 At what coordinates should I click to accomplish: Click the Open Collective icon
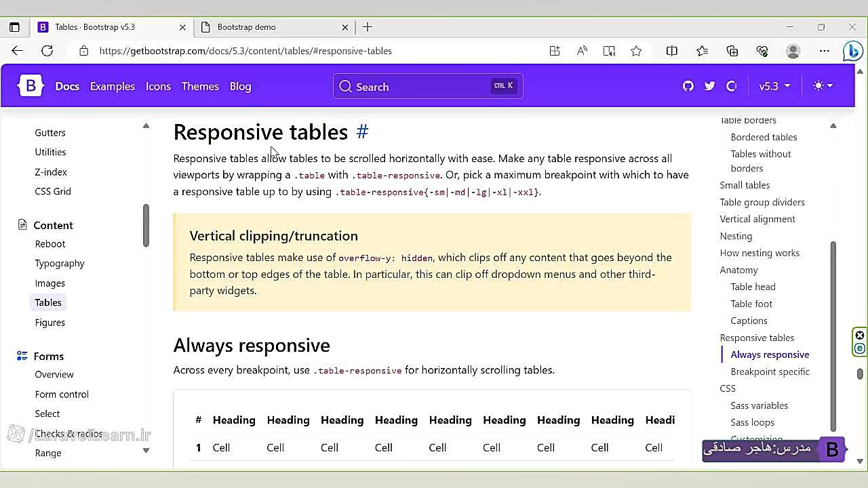click(x=732, y=86)
